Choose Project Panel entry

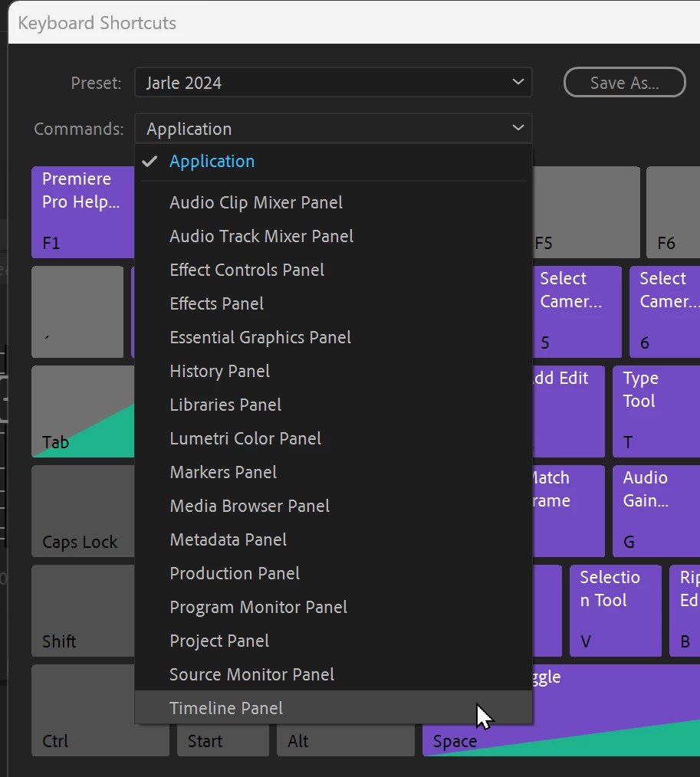coord(334,641)
